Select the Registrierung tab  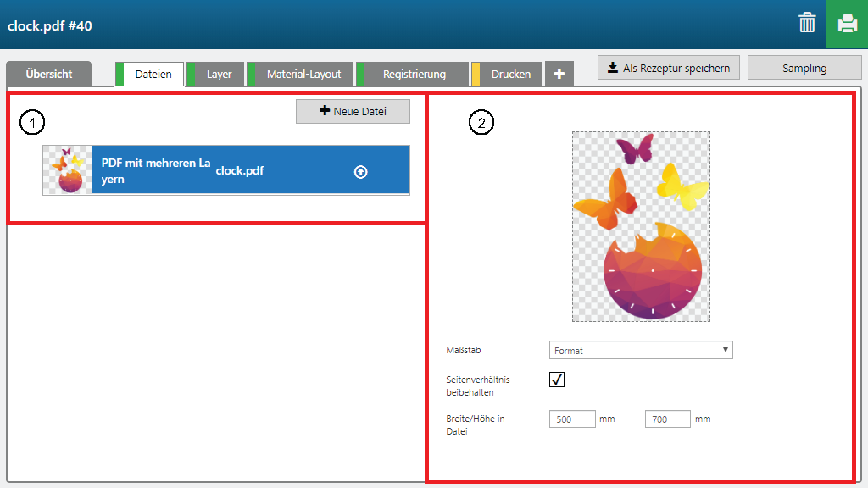click(x=414, y=74)
